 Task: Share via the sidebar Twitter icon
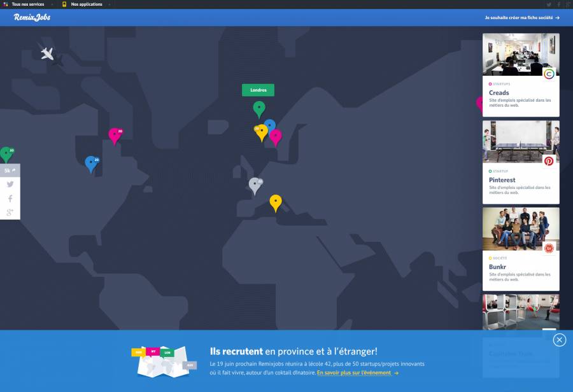10,185
